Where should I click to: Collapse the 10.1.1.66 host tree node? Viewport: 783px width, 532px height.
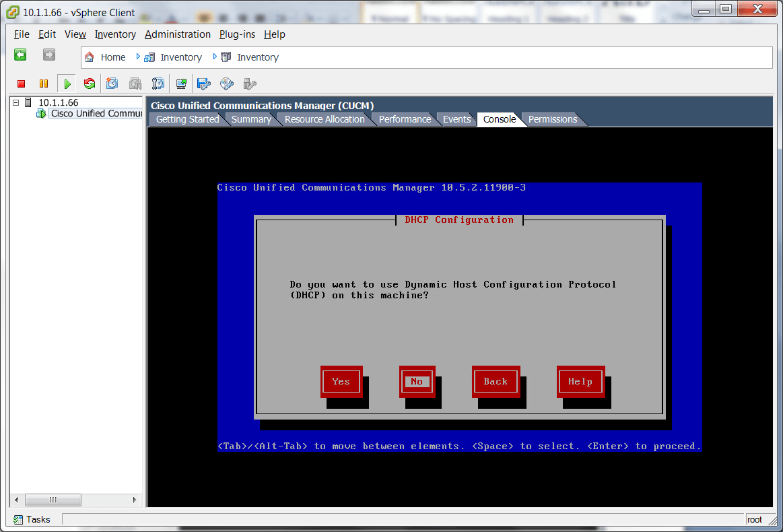point(15,102)
